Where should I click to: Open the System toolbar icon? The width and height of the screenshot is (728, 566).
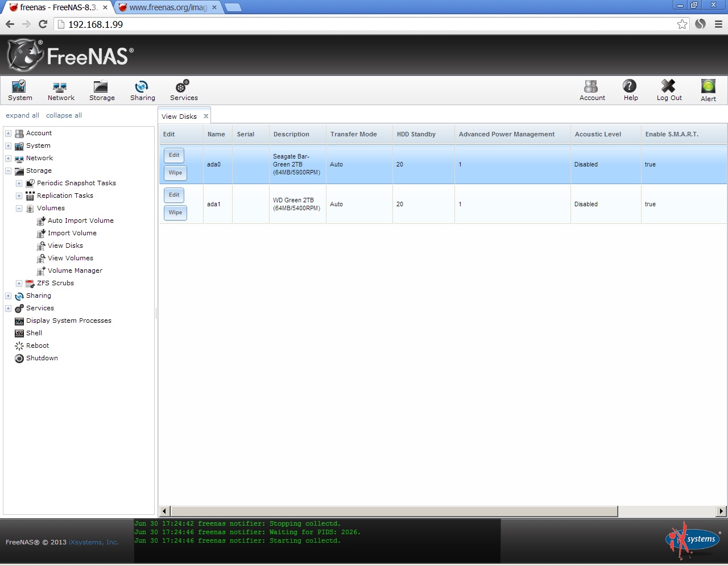pyautogui.click(x=19, y=90)
